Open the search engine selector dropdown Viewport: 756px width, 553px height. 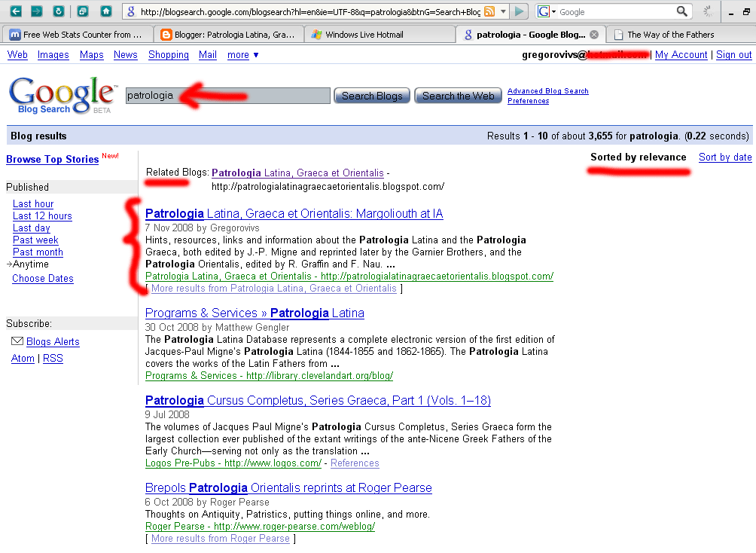pyautogui.click(x=554, y=11)
